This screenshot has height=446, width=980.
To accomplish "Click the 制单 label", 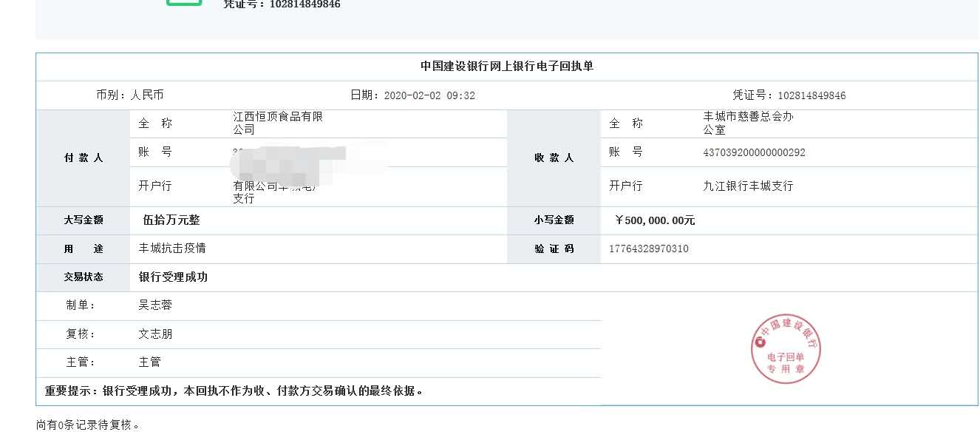I will pyautogui.click(x=81, y=305).
